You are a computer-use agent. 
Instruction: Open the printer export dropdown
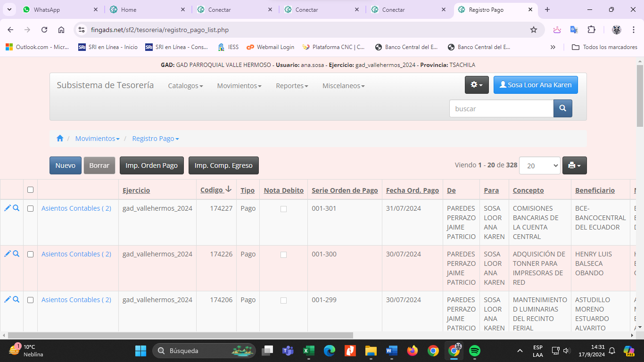574,165
